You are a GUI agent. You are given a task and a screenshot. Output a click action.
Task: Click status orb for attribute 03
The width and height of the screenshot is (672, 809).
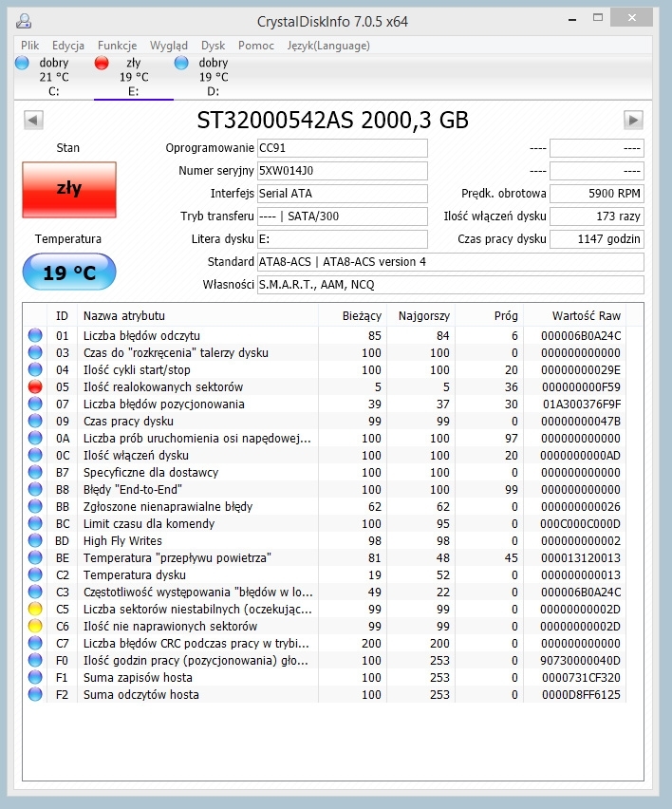tap(35, 352)
